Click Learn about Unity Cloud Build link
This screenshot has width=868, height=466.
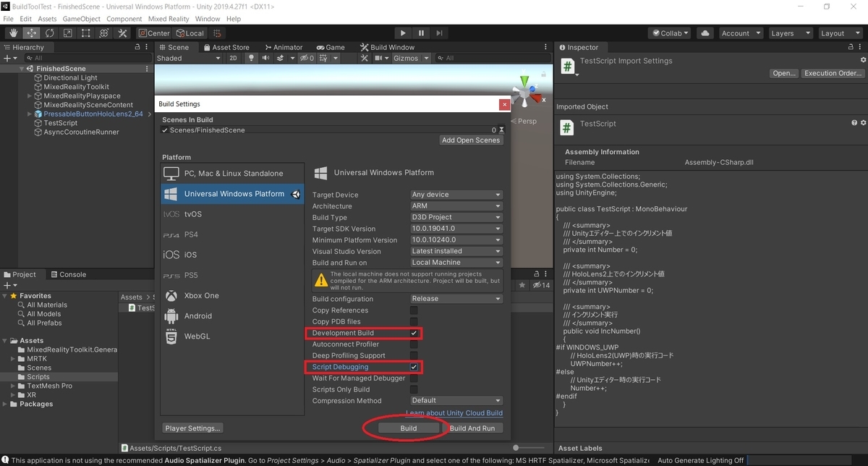pos(454,413)
